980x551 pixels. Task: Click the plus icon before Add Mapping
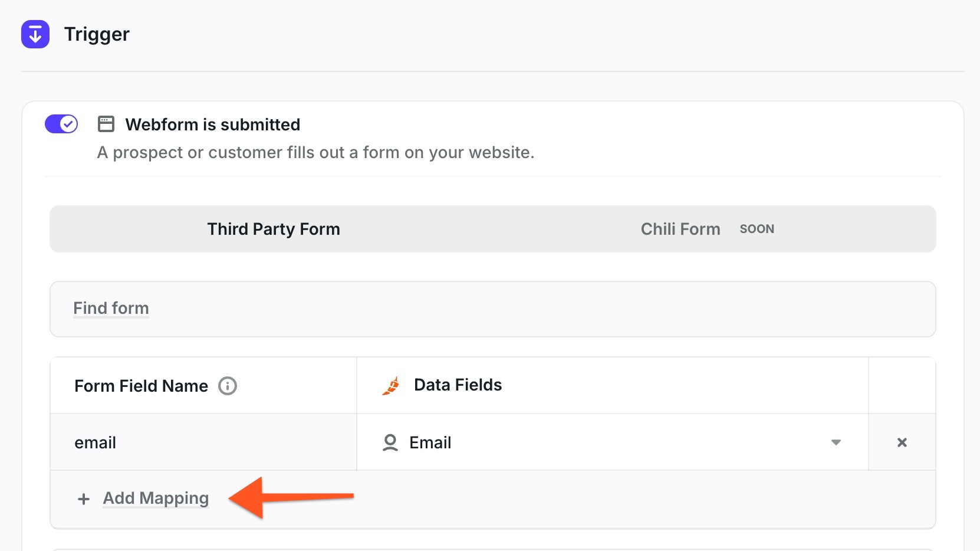[84, 499]
